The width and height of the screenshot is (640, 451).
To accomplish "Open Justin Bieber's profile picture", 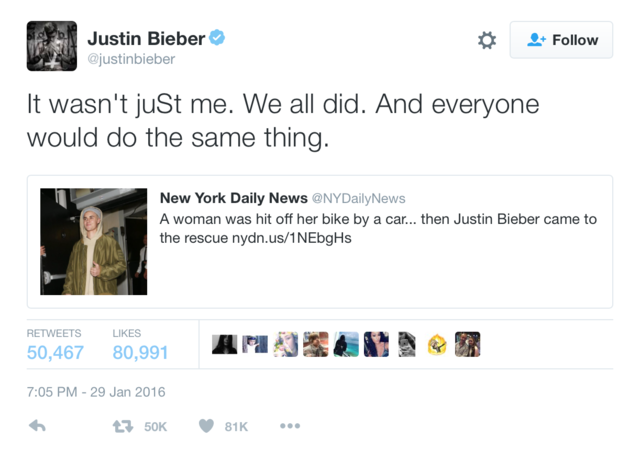I will tap(51, 46).
